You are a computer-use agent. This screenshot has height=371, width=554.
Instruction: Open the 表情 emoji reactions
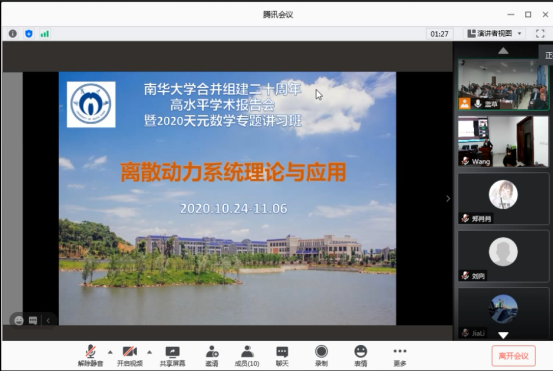click(x=360, y=356)
